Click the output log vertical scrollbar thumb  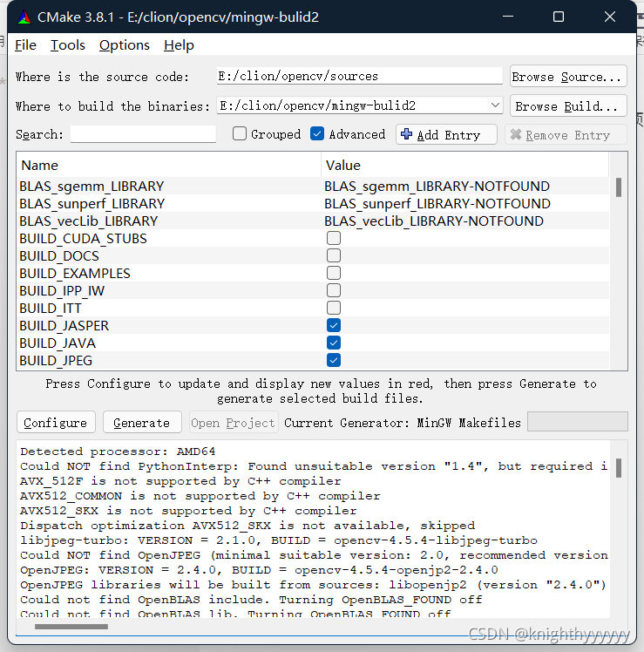pyautogui.click(x=619, y=468)
